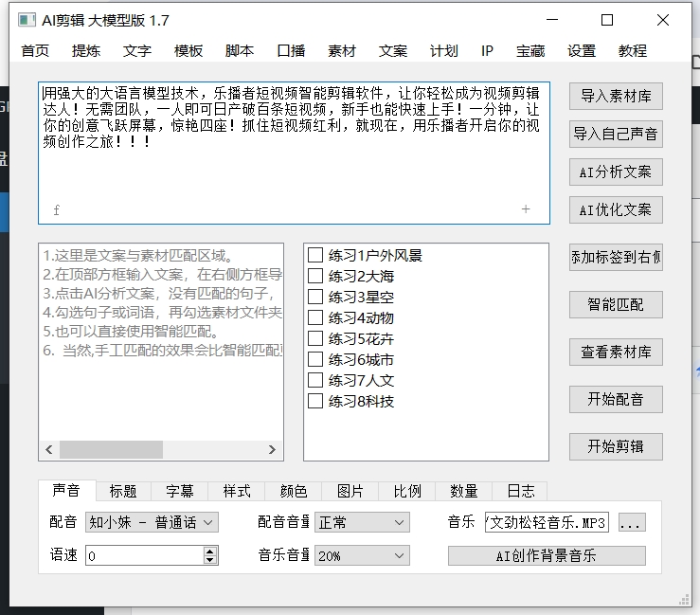
Task: Open the 文案 menu
Action: [393, 51]
